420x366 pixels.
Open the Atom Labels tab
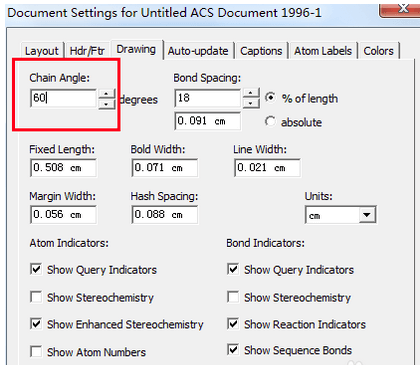tap(323, 51)
